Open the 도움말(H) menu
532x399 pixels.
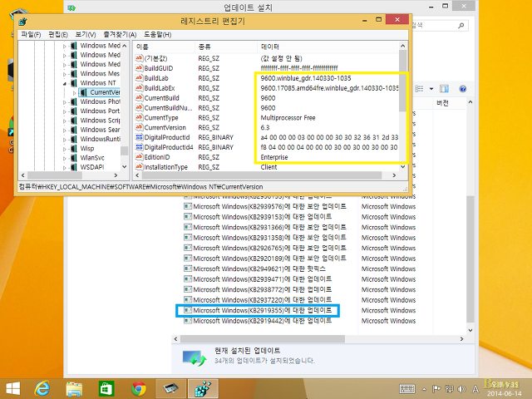(x=157, y=35)
